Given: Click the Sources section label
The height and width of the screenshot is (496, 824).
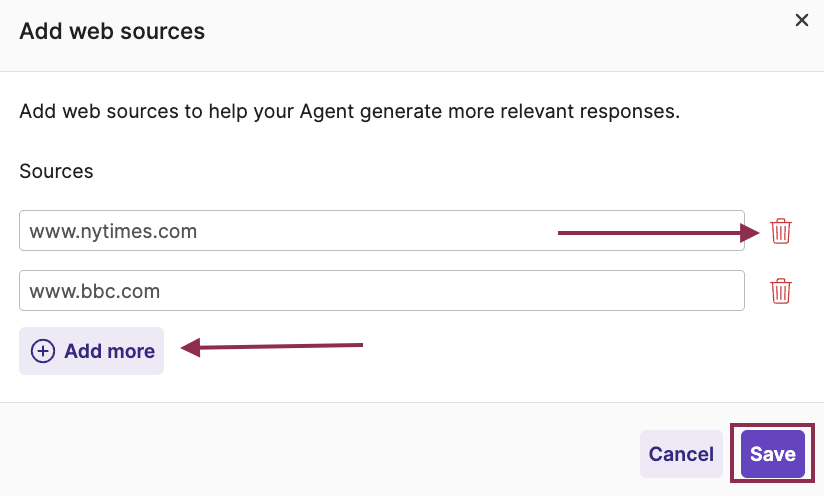Looking at the screenshot, I should [x=56, y=171].
